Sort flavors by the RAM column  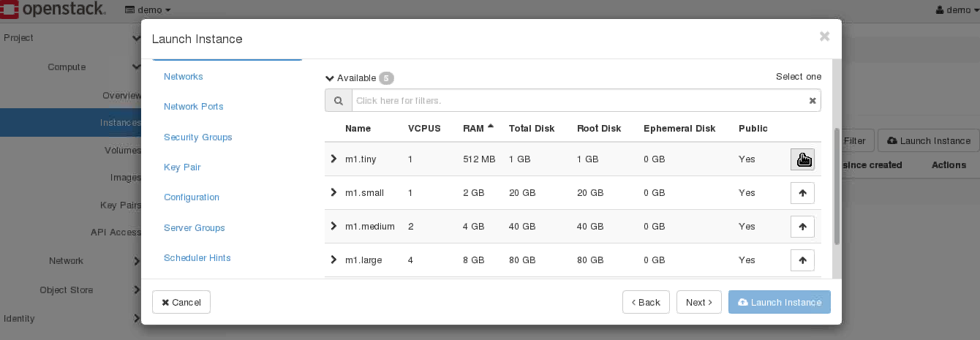point(478,129)
